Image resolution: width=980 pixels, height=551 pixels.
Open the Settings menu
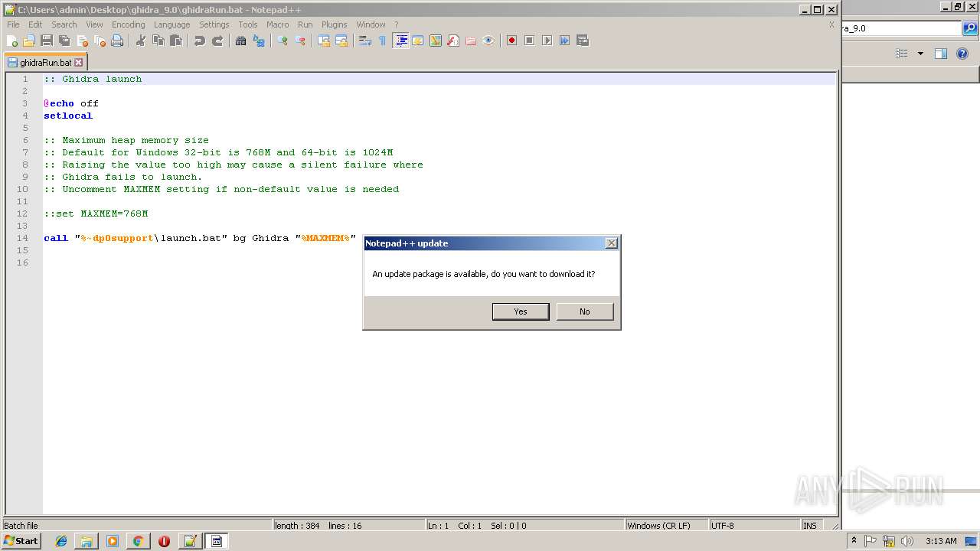coord(214,24)
